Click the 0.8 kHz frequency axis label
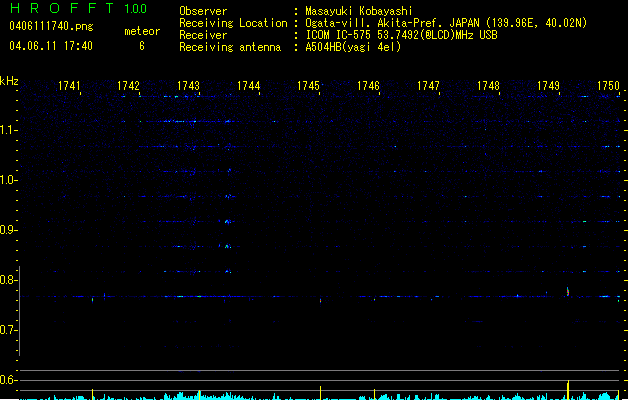 [x=8, y=280]
